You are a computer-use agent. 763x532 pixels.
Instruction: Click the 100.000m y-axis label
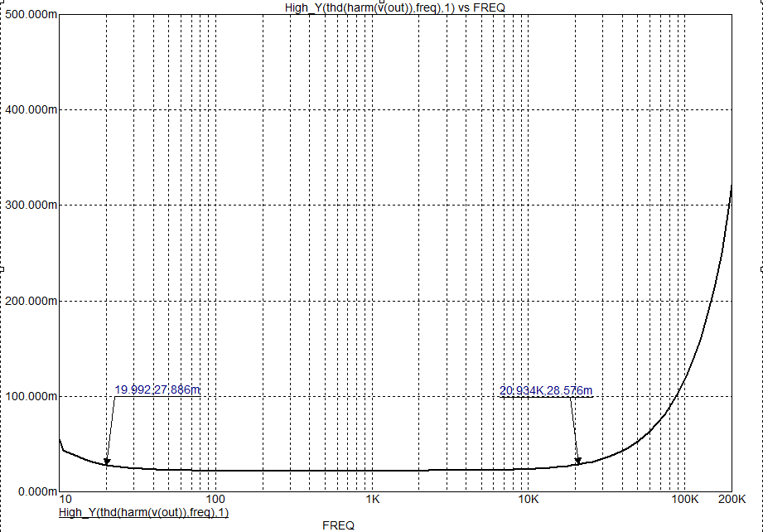click(x=31, y=396)
